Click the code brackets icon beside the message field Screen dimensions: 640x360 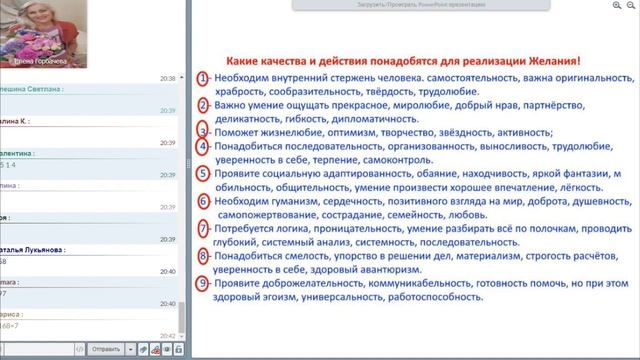(x=80, y=349)
